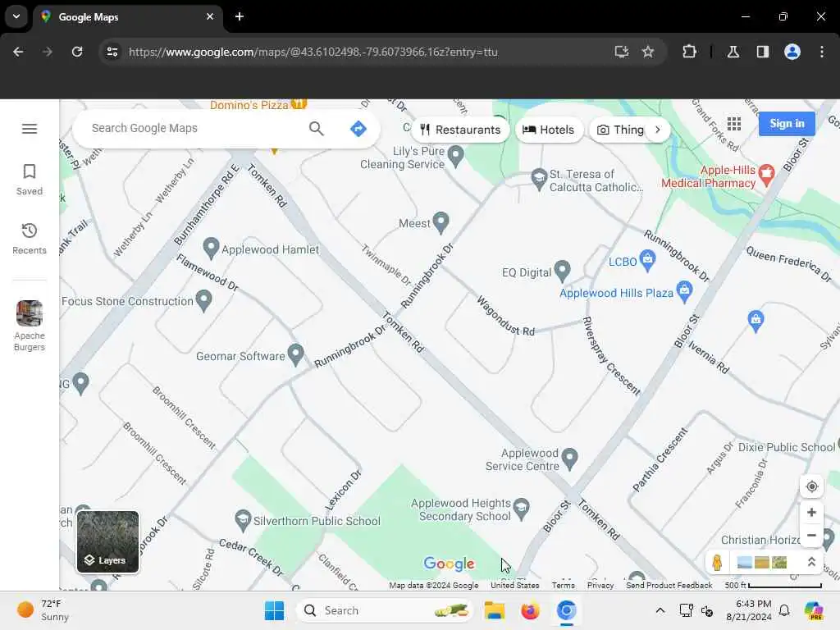Install app icon in address bar
The image size is (840, 630).
622,52
